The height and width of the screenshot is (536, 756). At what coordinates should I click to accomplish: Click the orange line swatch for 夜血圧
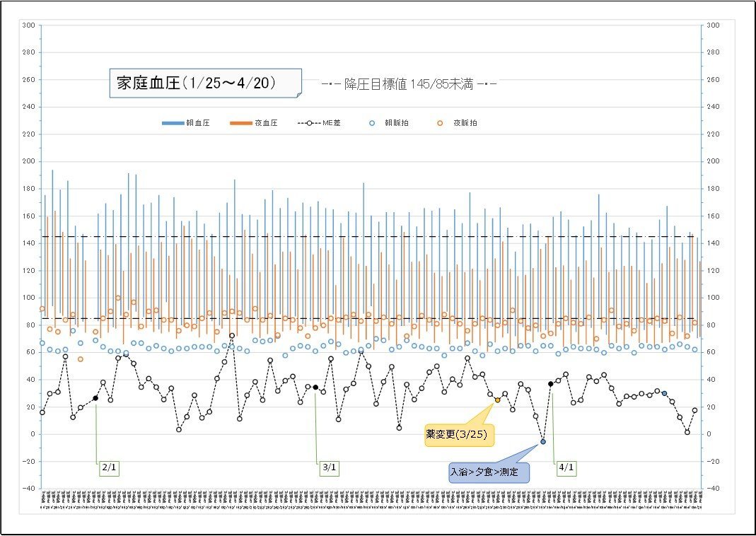coord(241,124)
